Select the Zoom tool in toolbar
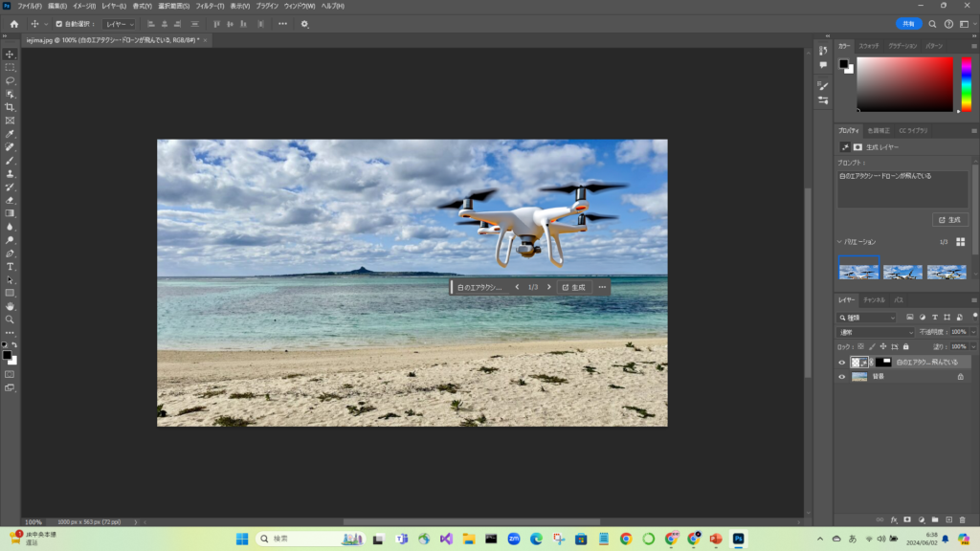Viewport: 980px width, 551px height. point(10,320)
